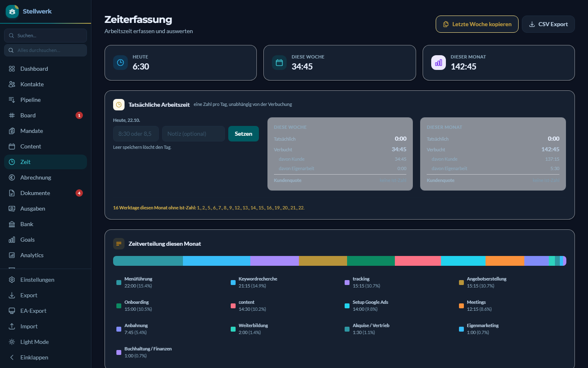Click the Ausgaben banknote icon

click(x=12, y=209)
